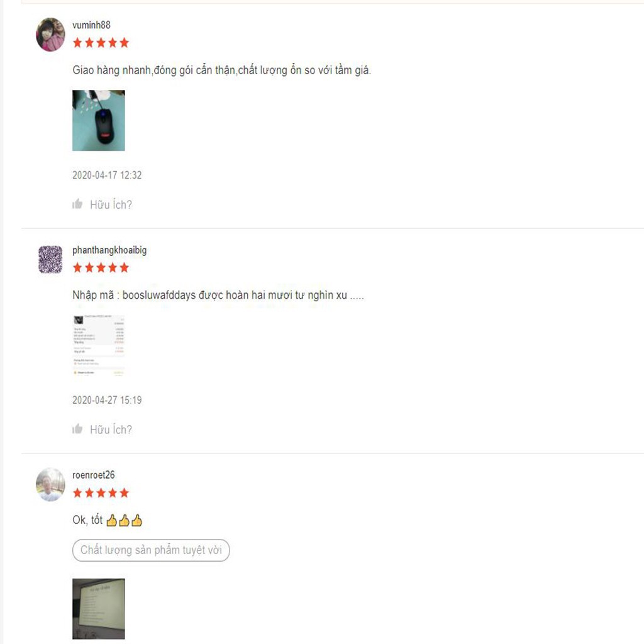Click the 2020-04-17 12:32 timestamp

(x=107, y=175)
